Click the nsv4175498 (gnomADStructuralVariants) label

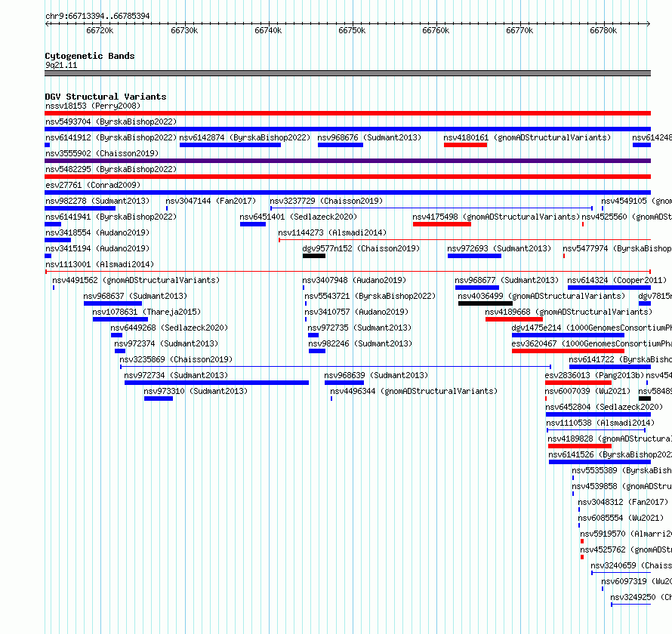[x=496, y=217]
